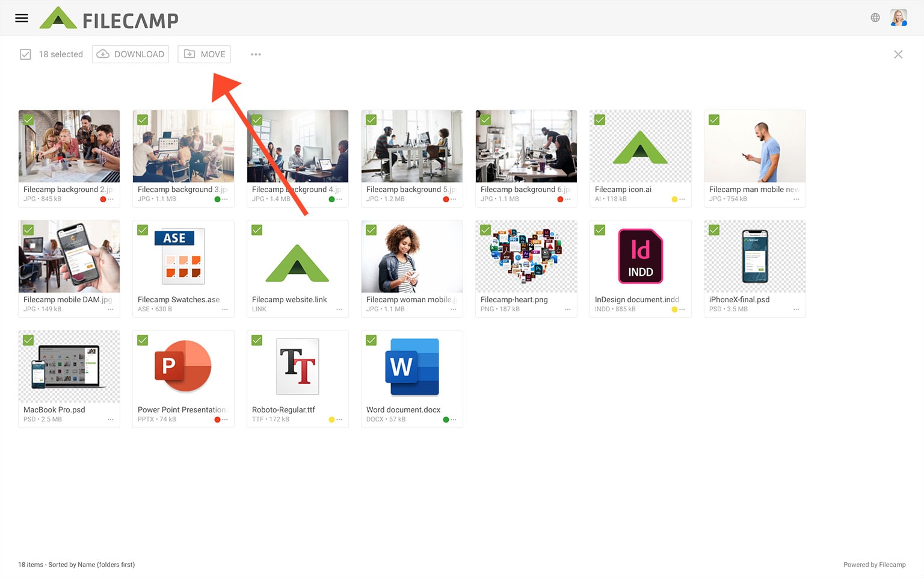Toggle the select-all checkbox beside 18 selected
This screenshot has height=578, width=924.
point(25,54)
